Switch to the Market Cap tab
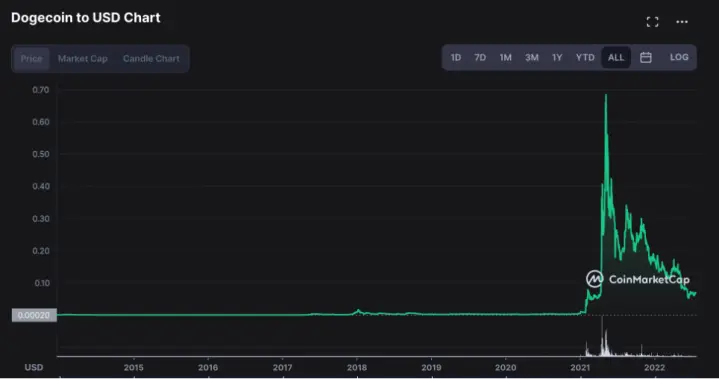Screen dimensions: 719x379 83,59
